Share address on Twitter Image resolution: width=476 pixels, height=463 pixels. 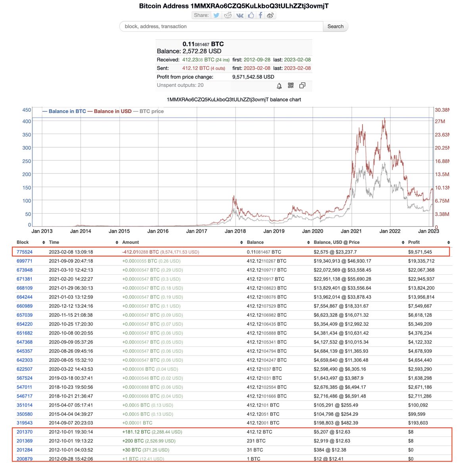coord(216,15)
